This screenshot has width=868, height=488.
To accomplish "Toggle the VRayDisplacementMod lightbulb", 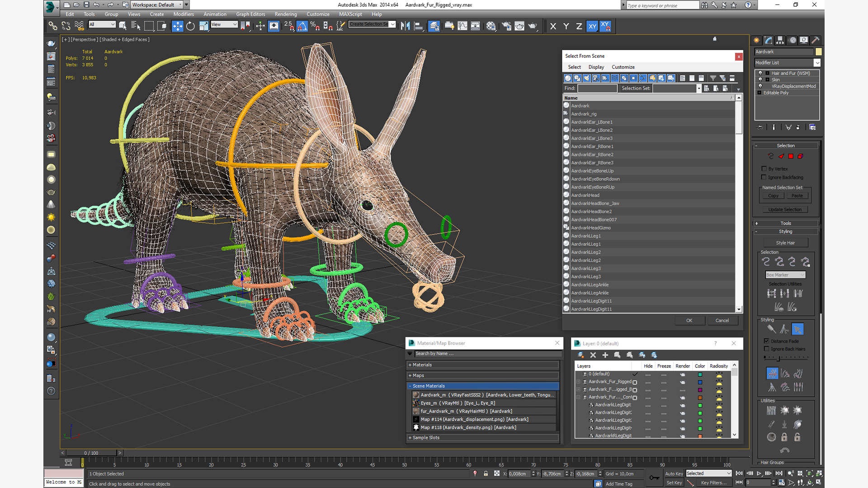I will point(760,86).
